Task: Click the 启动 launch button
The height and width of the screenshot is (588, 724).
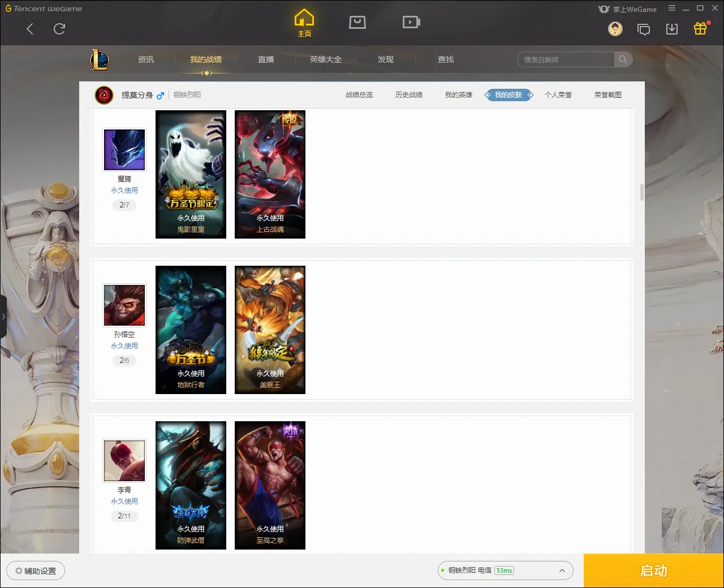Action: tap(654, 570)
